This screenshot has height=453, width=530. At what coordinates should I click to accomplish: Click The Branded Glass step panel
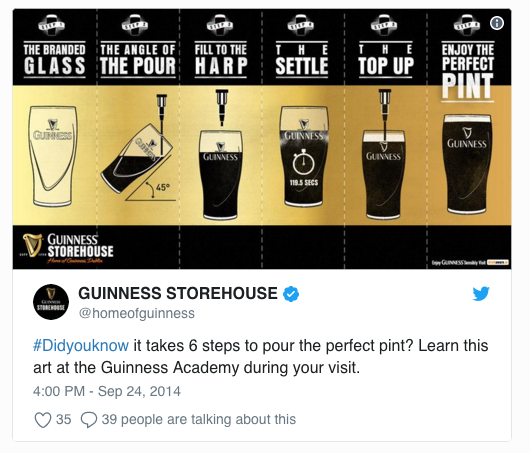click(54, 139)
